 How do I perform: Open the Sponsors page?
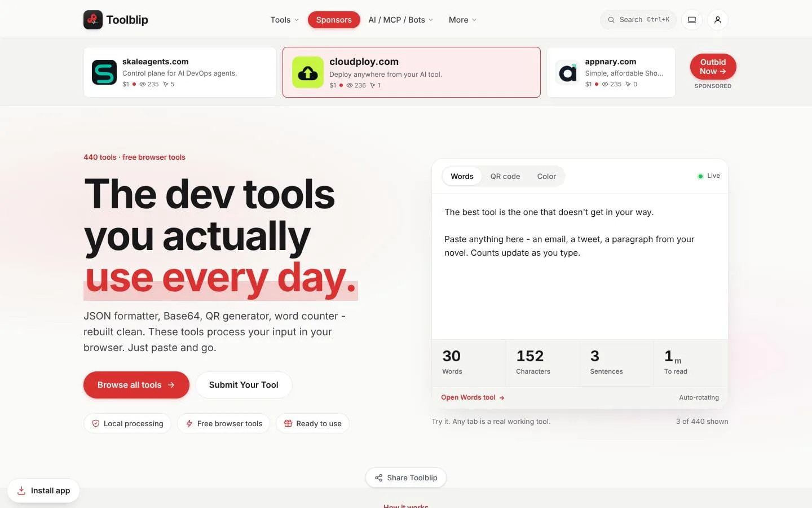point(334,20)
